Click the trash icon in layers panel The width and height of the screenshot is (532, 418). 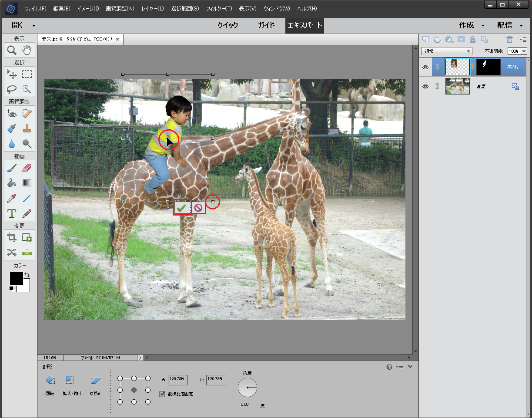tap(509, 39)
